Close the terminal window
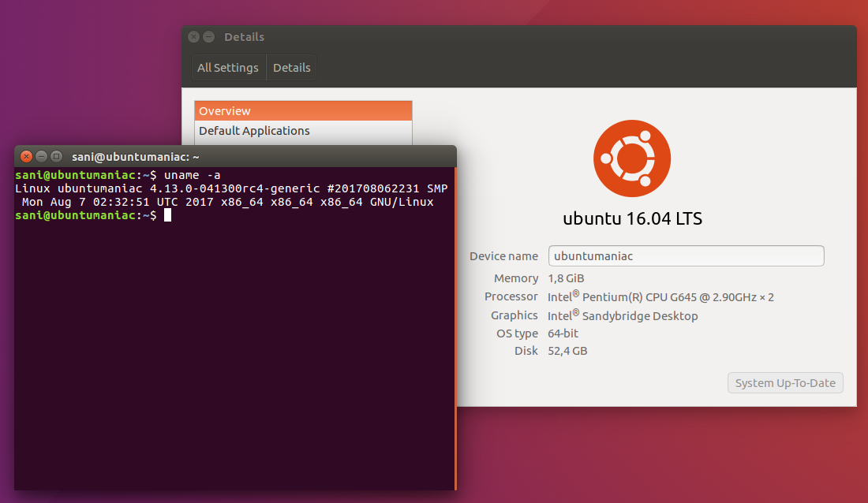 [26, 157]
